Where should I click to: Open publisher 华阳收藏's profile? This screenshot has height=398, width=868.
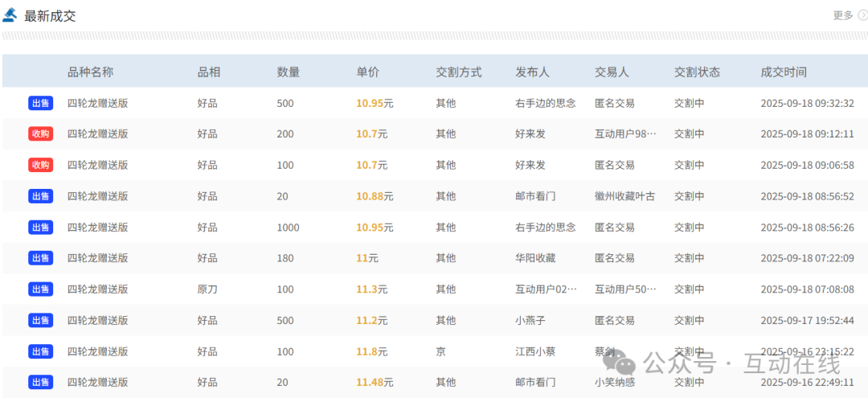pyautogui.click(x=535, y=258)
